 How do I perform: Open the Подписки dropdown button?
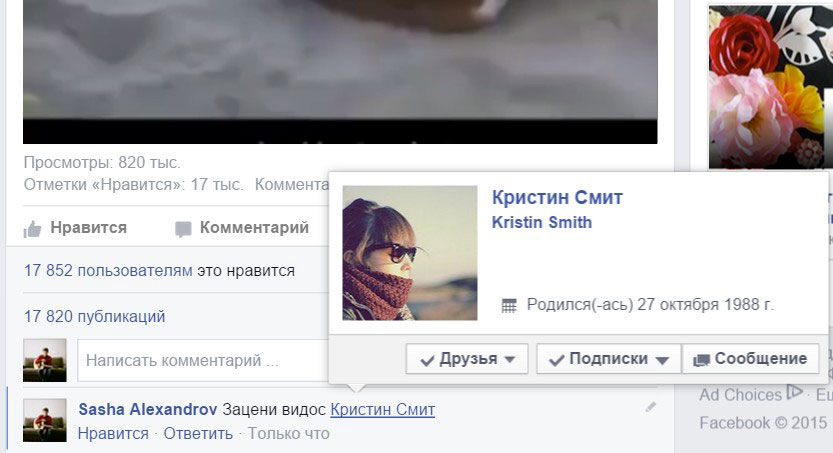pos(609,359)
